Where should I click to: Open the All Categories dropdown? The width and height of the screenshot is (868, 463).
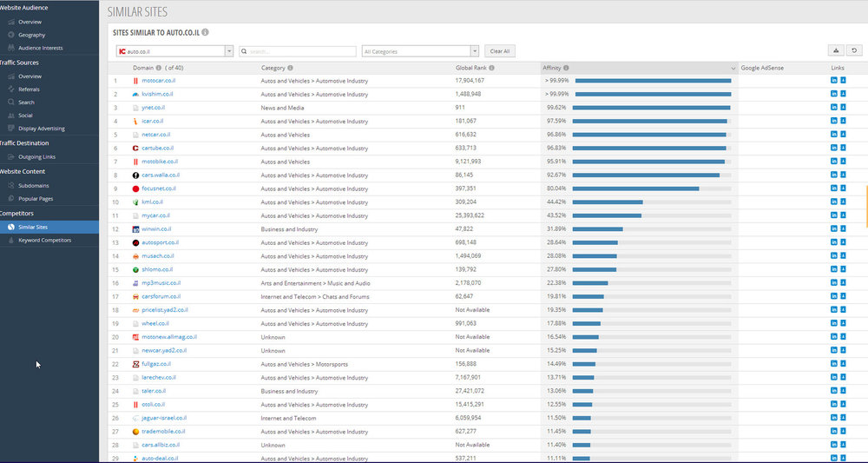click(420, 51)
